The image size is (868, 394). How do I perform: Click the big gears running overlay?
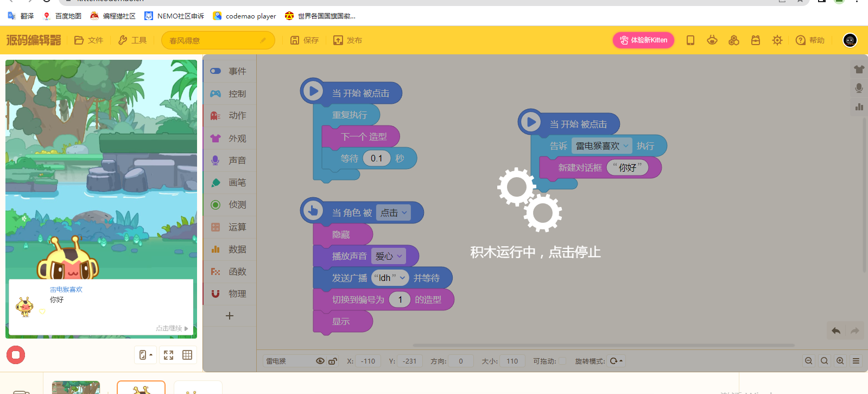[x=530, y=199]
